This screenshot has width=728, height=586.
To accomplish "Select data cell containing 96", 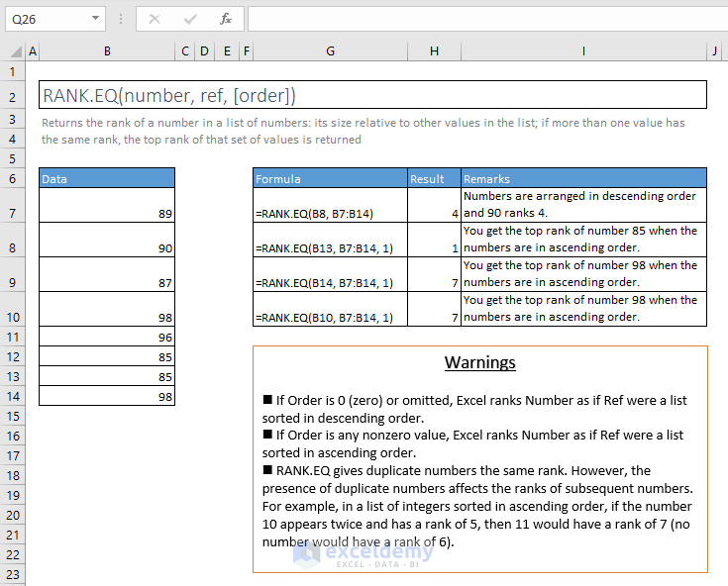I will point(107,337).
